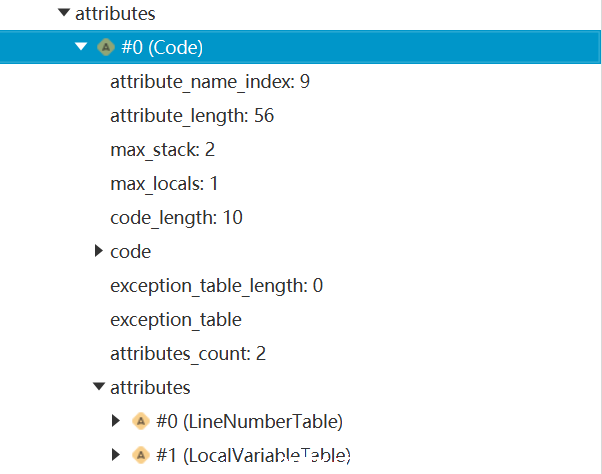602x474 pixels.
Task: Click the LocalVariableTable attribute icon
Action: 141,455
